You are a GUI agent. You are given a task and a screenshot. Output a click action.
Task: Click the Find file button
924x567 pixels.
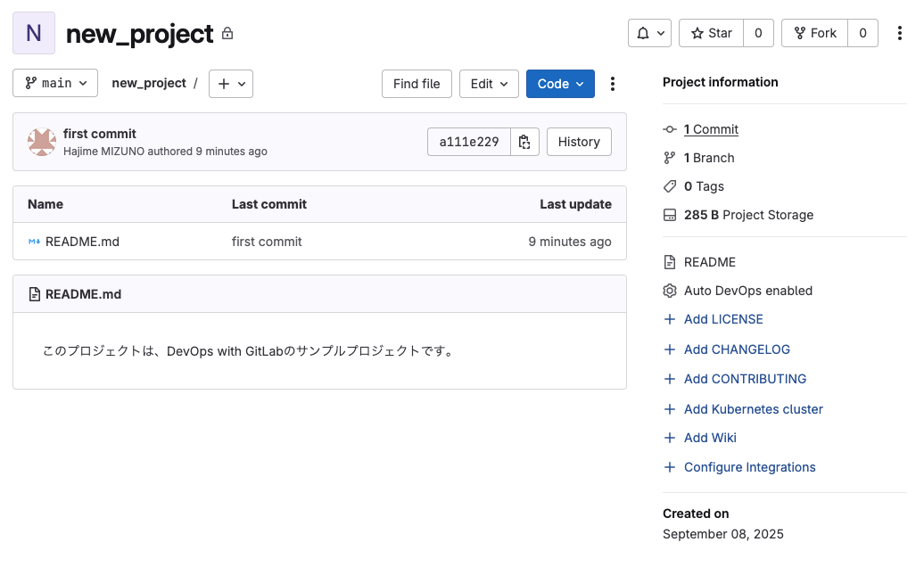pyautogui.click(x=417, y=84)
